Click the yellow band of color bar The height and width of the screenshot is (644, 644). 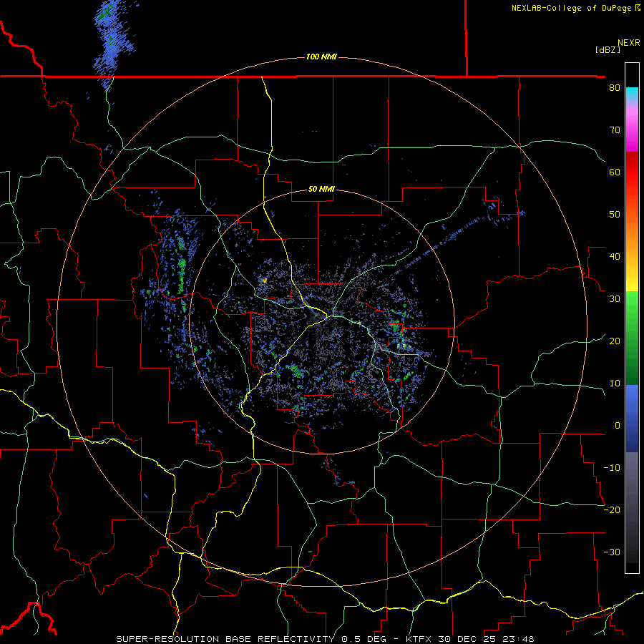pos(632,283)
